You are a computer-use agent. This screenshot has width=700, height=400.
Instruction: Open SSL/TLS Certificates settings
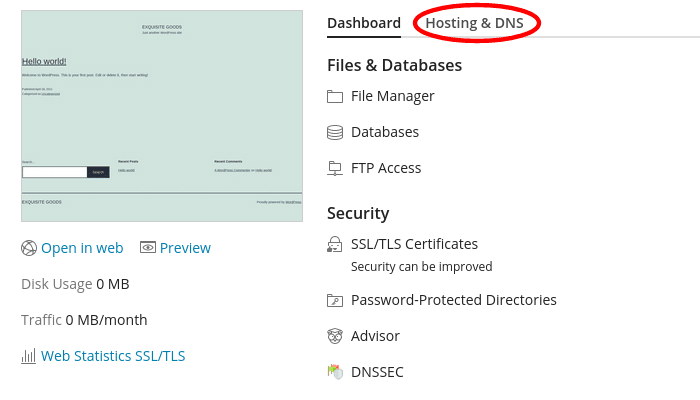tap(414, 244)
